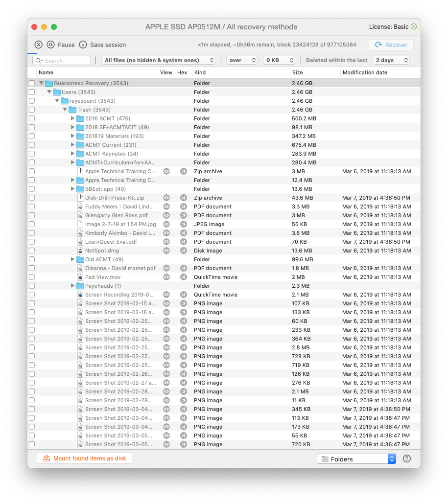Click Mount found items as disk

point(84,459)
